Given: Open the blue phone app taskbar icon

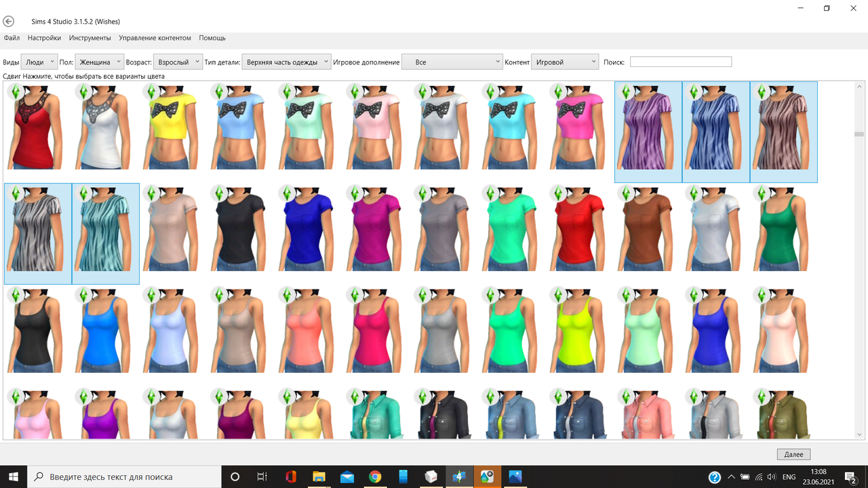Looking at the screenshot, I should tap(403, 476).
